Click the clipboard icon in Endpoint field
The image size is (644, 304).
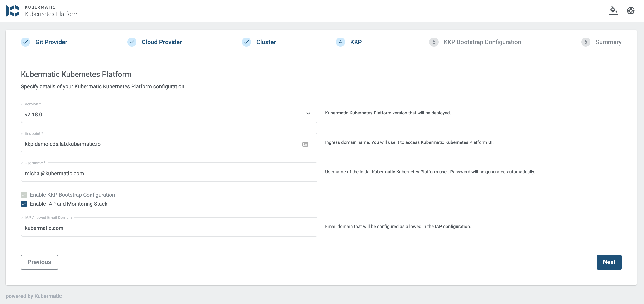pos(305,144)
